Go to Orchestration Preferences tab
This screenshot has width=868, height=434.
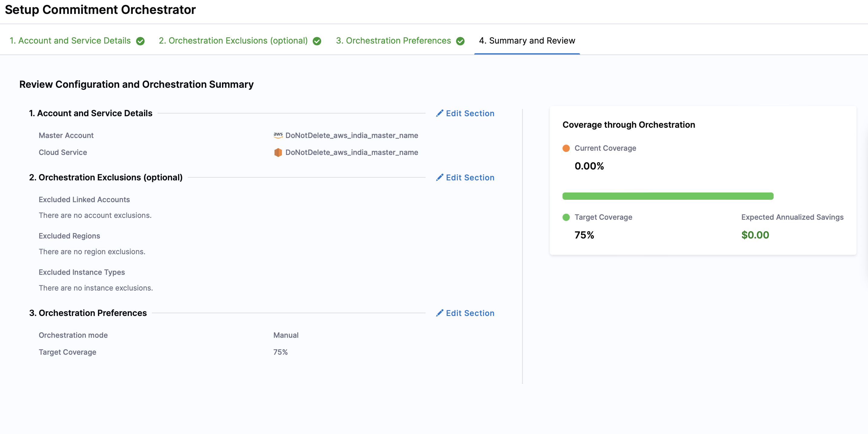tap(393, 41)
